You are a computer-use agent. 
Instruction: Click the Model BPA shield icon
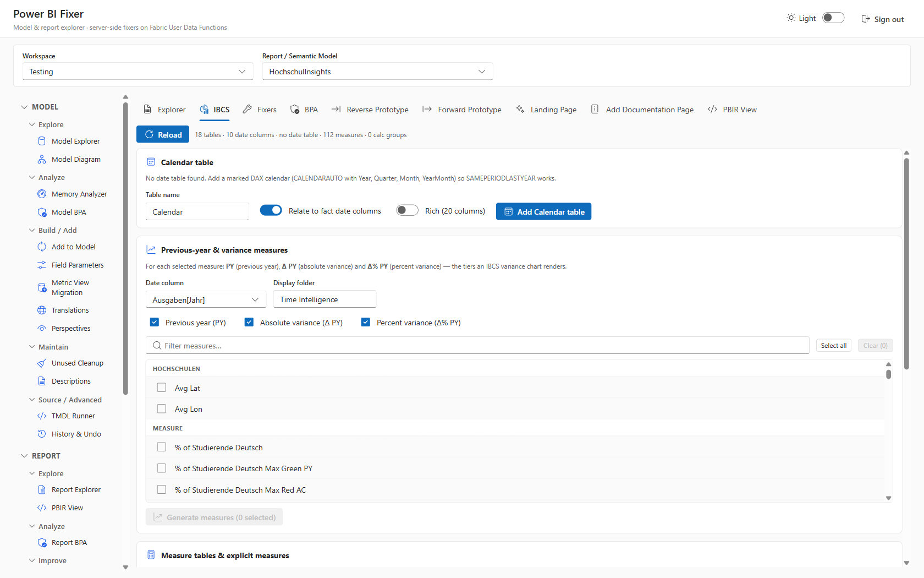(x=42, y=212)
